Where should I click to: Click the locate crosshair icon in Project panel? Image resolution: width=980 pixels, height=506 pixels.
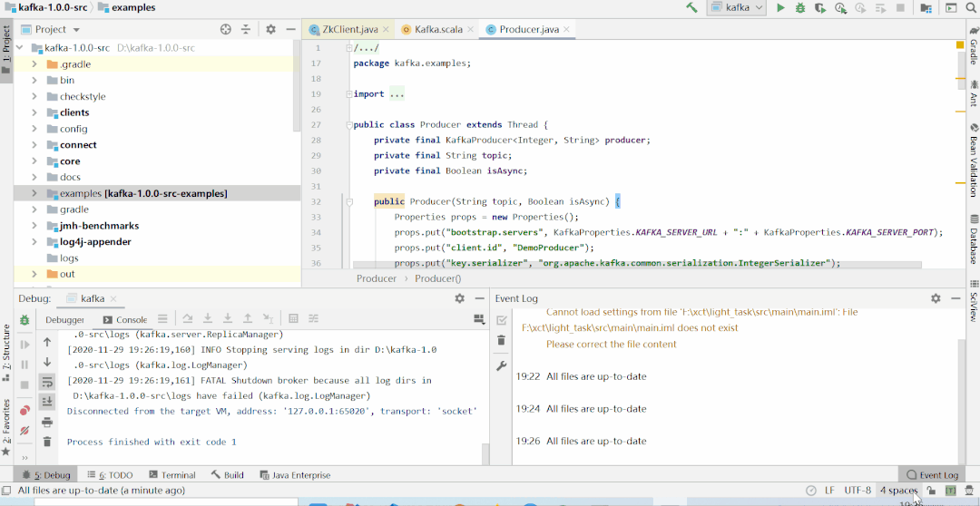tap(226, 29)
